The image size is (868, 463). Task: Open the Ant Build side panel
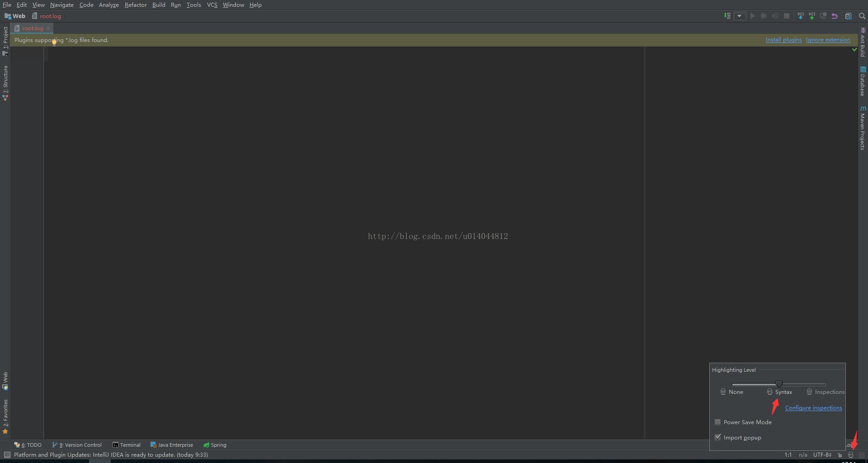[x=863, y=42]
